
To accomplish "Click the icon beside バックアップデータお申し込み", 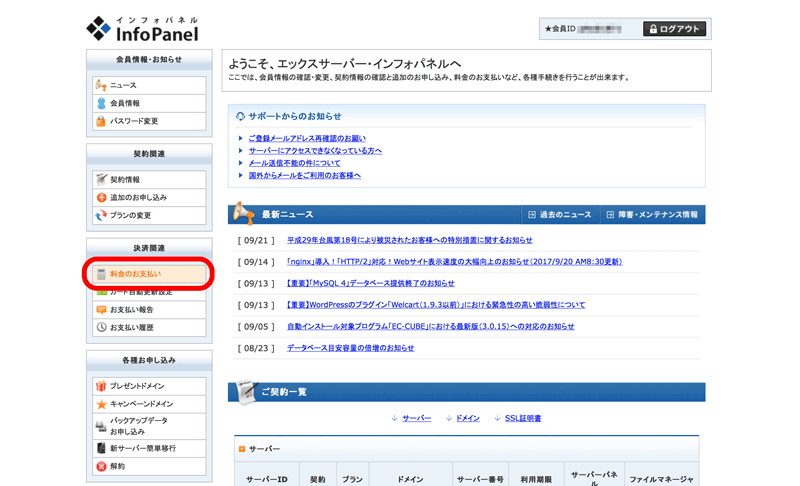I will click(101, 426).
